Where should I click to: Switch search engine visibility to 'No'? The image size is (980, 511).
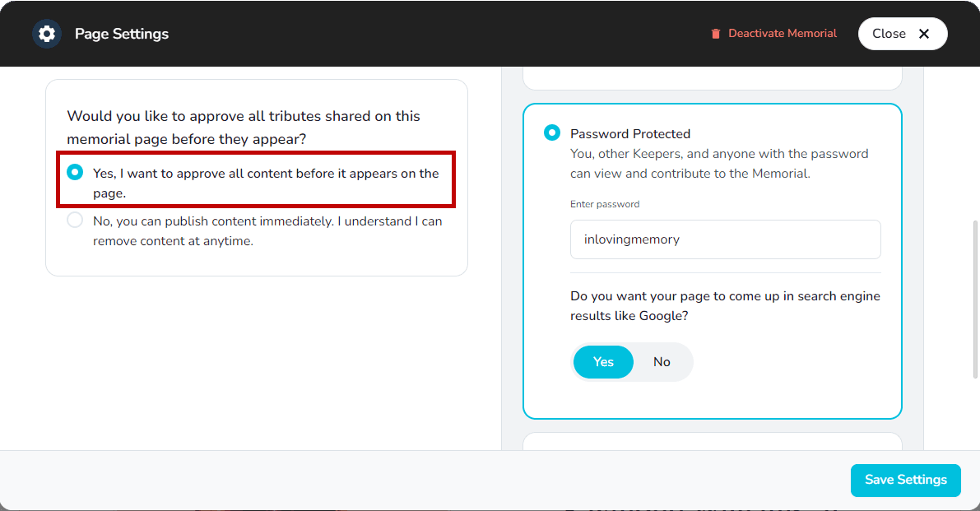click(662, 362)
